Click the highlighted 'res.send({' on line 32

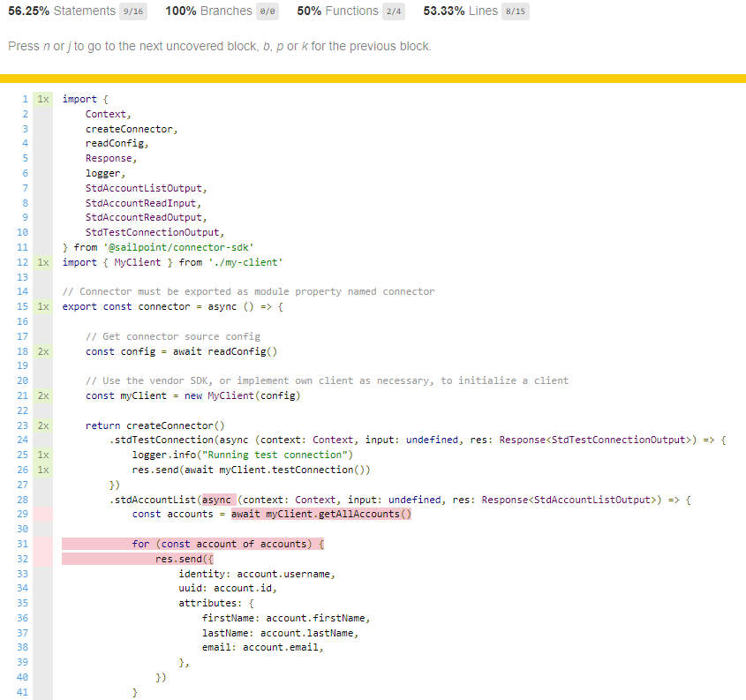(x=185, y=559)
